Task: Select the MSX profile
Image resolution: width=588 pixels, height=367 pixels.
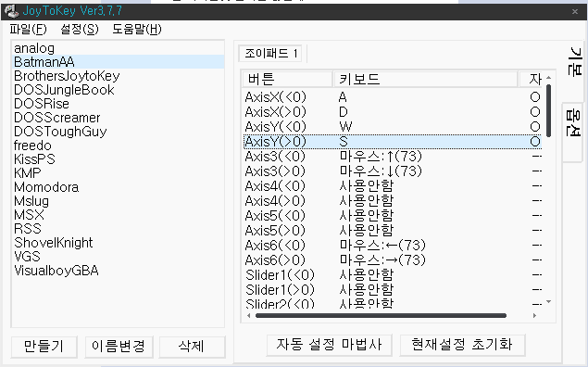Action: point(119,215)
